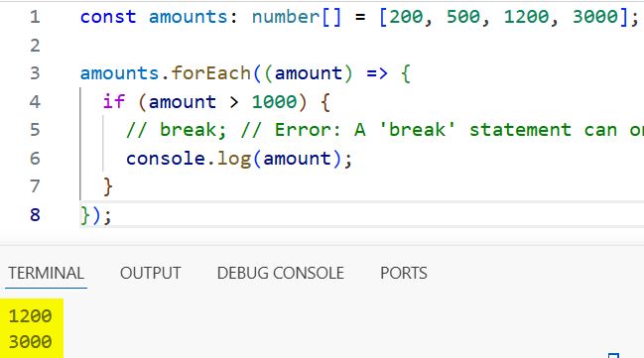The image size is (644, 358).
Task: Click the 'Error:' comment text on line 5
Action: [x=308, y=130]
